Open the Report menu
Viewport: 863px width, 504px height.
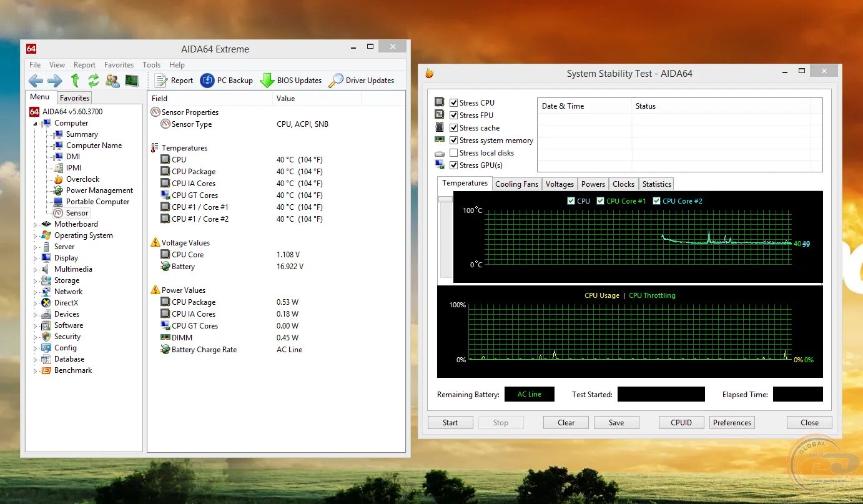coord(84,65)
